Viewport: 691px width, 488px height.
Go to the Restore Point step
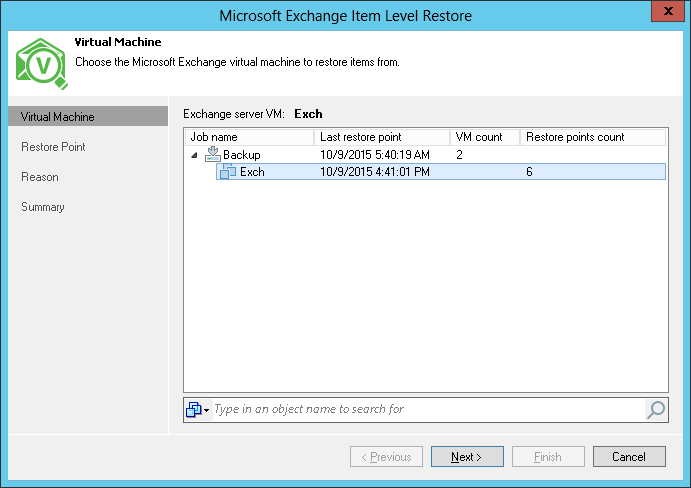pos(53,147)
